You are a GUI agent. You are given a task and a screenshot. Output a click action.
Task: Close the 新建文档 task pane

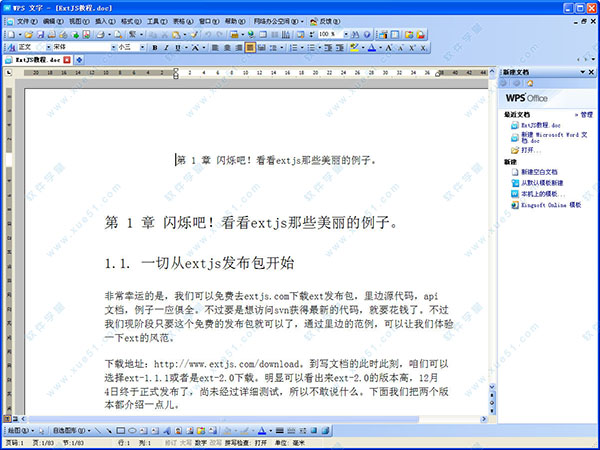point(591,72)
